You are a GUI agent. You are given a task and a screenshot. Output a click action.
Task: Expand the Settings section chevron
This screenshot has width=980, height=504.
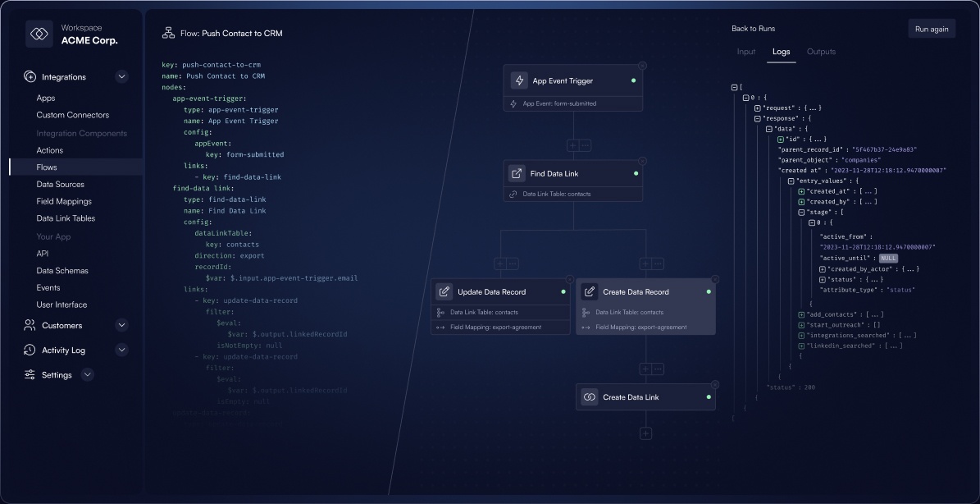click(88, 374)
